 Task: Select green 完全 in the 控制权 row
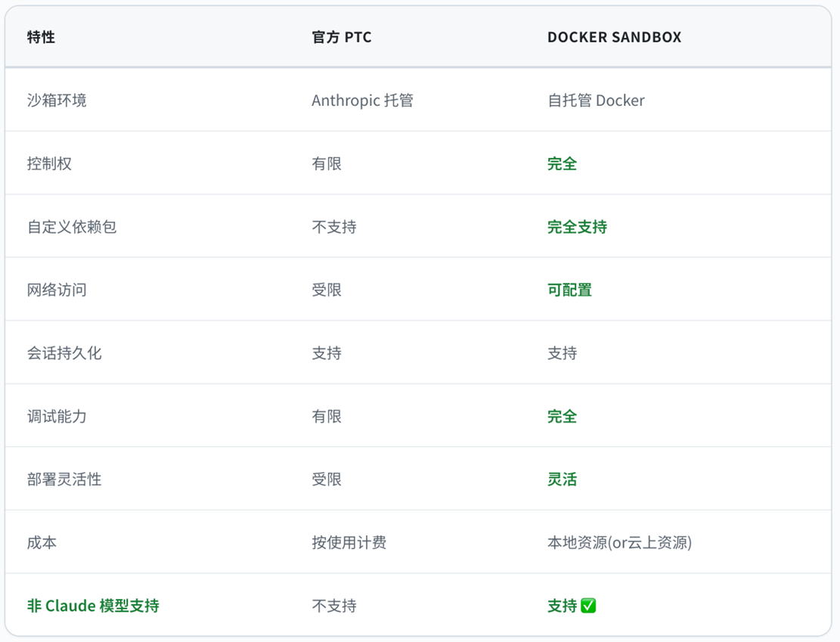pos(562,163)
